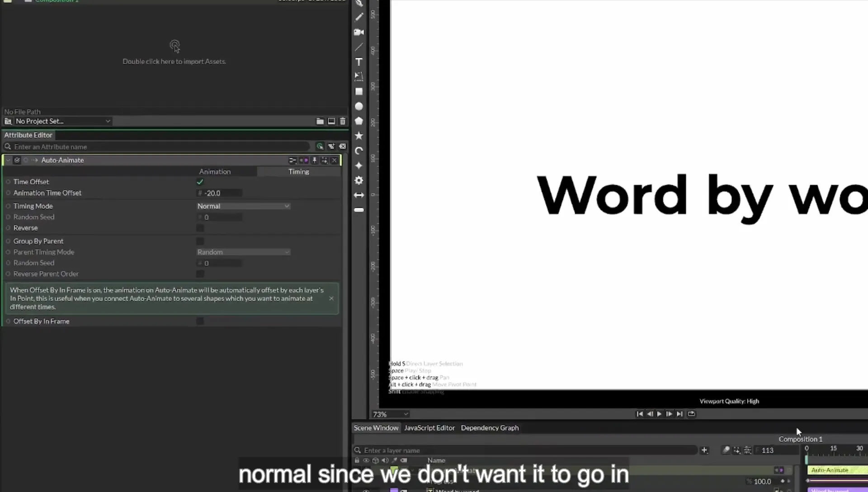868x492 pixels.
Task: Enable the Reverse checkbox
Action: [200, 228]
